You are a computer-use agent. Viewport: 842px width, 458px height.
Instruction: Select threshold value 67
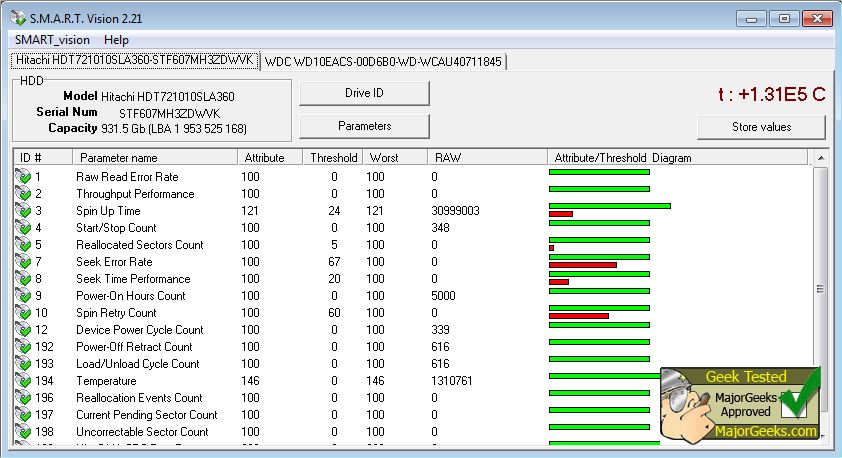pyautogui.click(x=334, y=261)
